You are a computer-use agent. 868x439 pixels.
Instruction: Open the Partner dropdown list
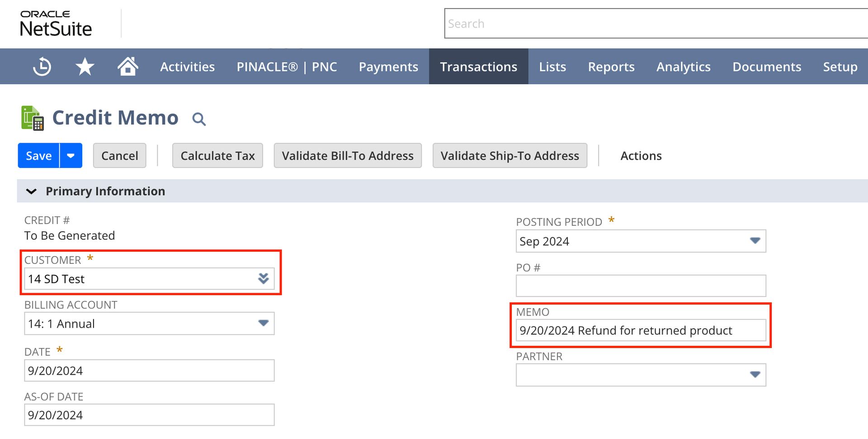click(x=755, y=375)
